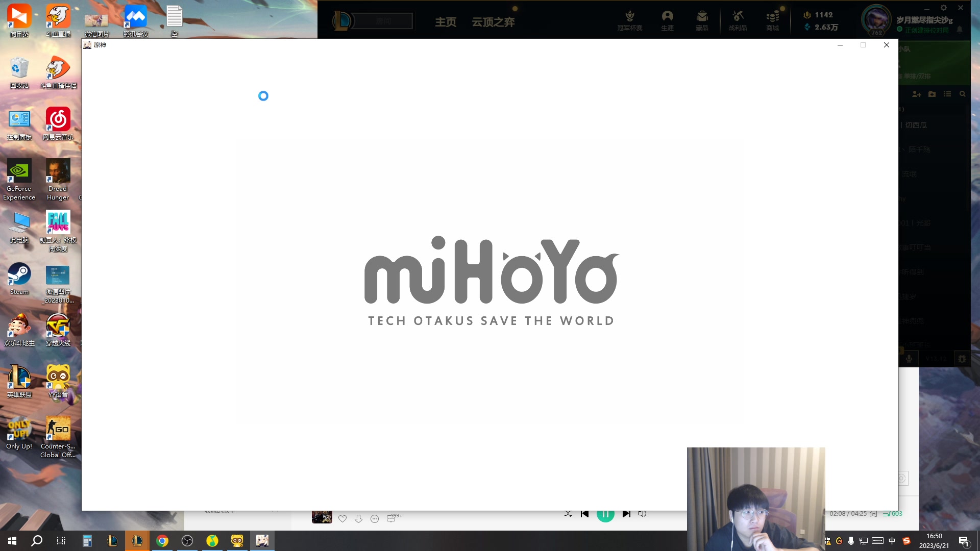
Task: Mute the music player volume
Action: point(642,514)
